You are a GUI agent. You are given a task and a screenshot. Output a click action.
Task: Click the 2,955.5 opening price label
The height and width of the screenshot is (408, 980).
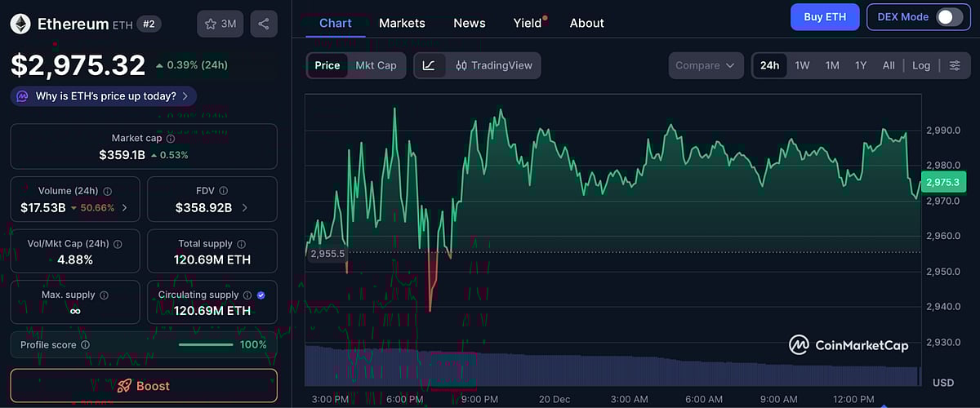click(327, 254)
